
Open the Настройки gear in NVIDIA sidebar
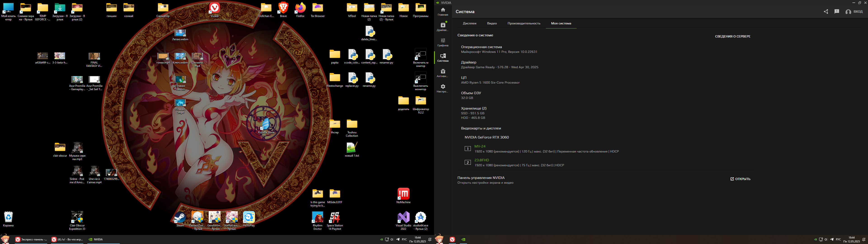point(443,88)
